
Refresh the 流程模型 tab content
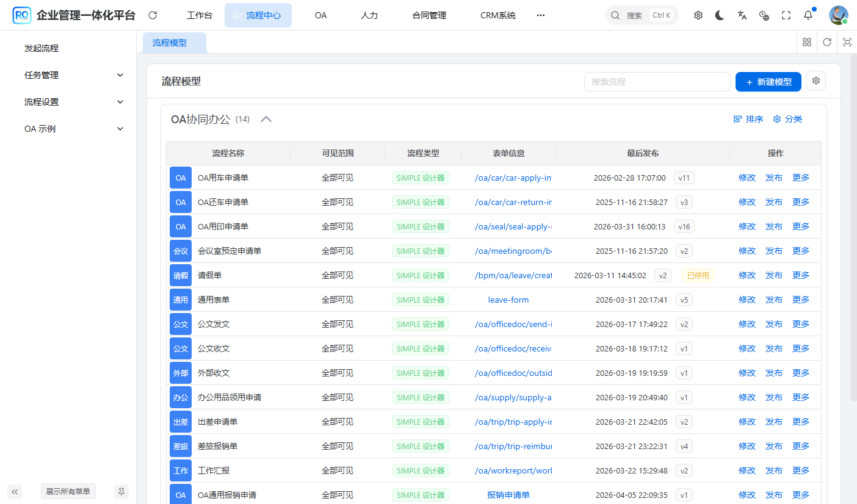coord(827,41)
